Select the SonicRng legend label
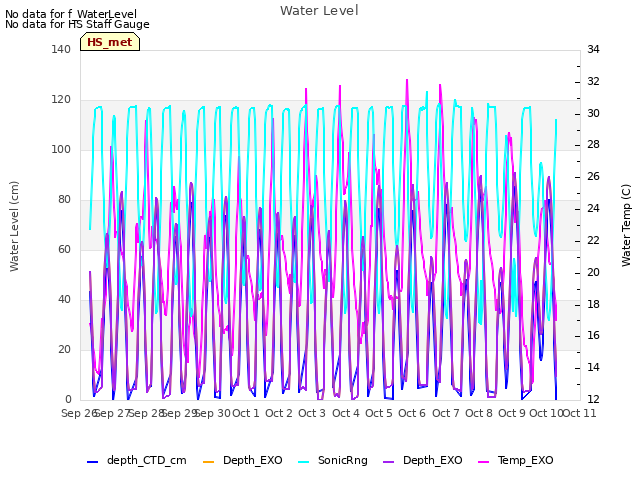640x480 pixels. tap(343, 460)
